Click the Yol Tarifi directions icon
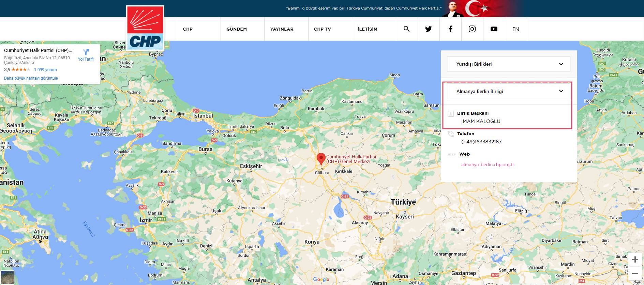This screenshot has height=285, width=644. point(86,52)
